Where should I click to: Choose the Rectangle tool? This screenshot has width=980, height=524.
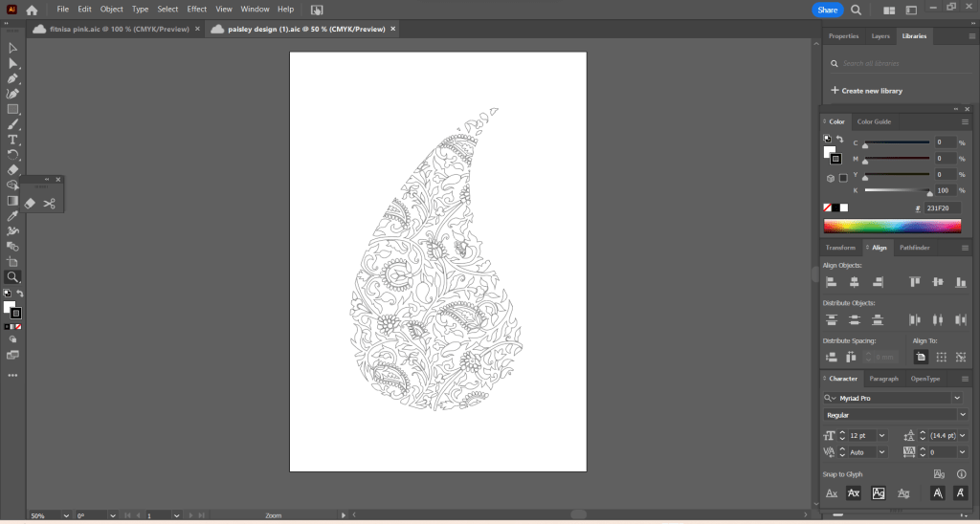tap(13, 109)
